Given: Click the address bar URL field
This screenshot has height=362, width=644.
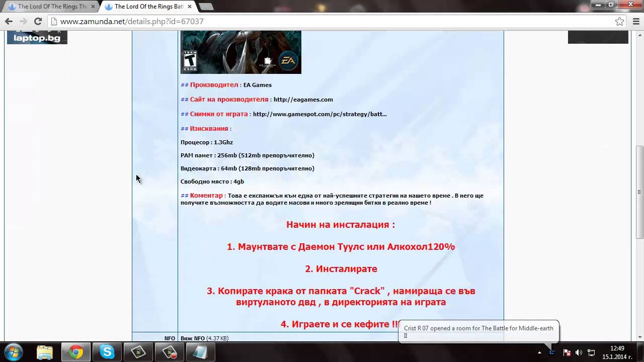Looking at the screenshot, I should [332, 21].
